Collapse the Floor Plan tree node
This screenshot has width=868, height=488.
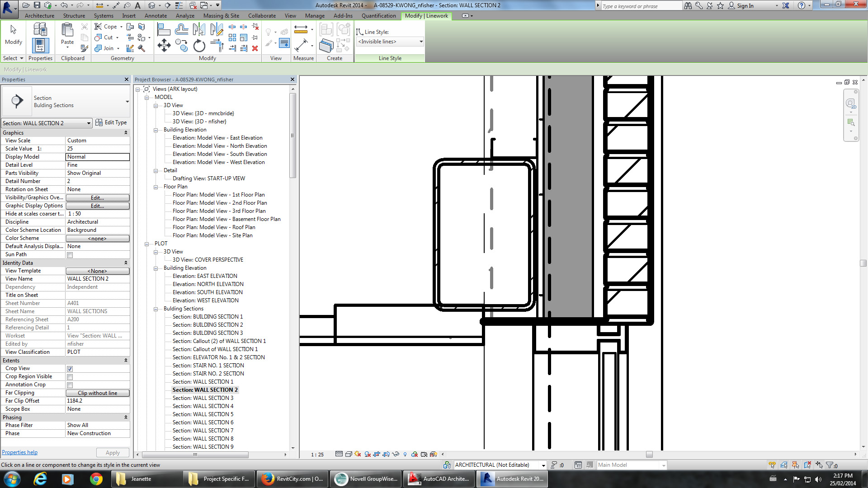(156, 187)
